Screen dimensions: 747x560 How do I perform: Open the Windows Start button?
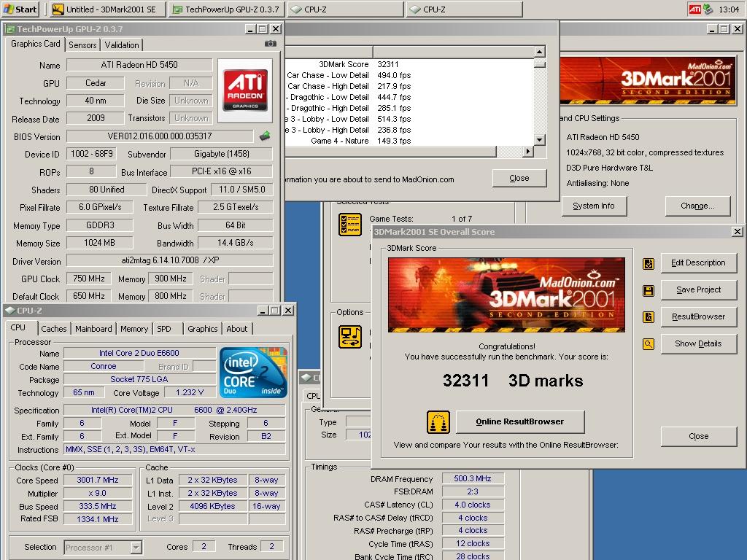click(x=20, y=9)
